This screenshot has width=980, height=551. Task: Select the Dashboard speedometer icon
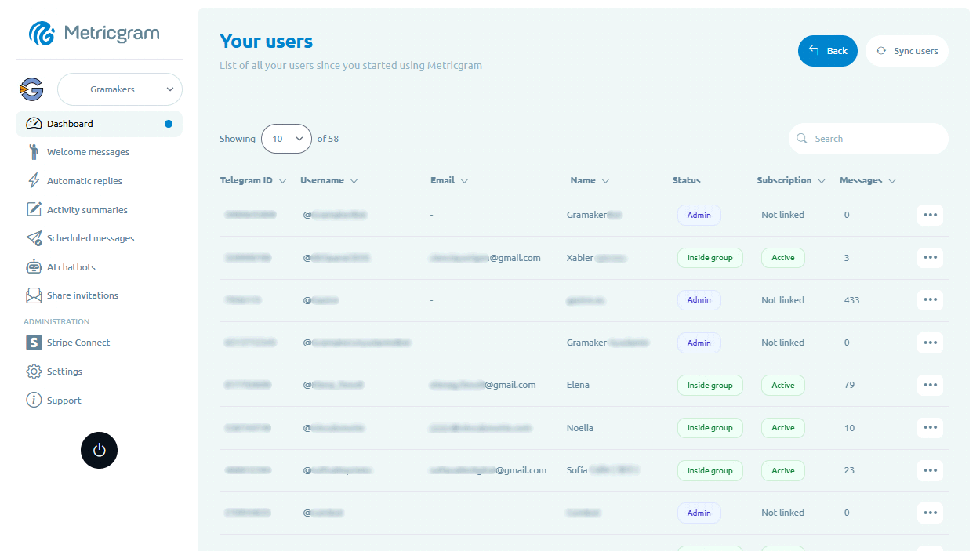(33, 123)
